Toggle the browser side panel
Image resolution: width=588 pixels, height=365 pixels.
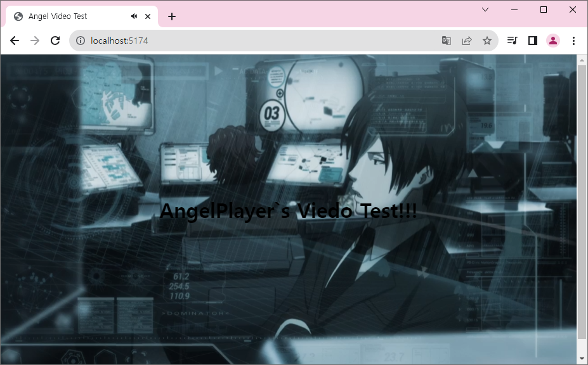[x=533, y=41]
